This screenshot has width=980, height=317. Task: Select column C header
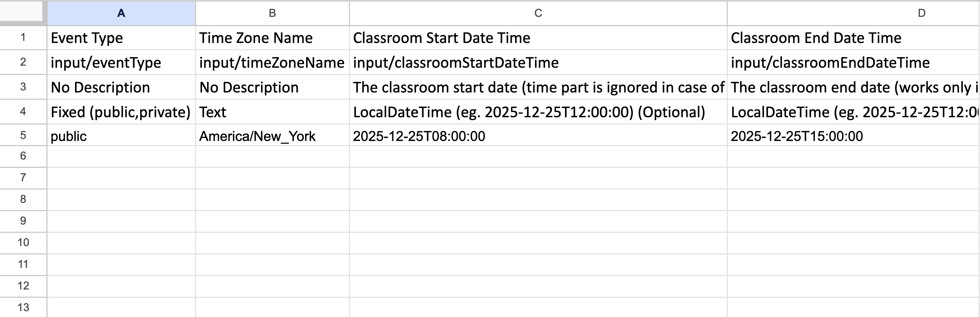click(x=538, y=13)
